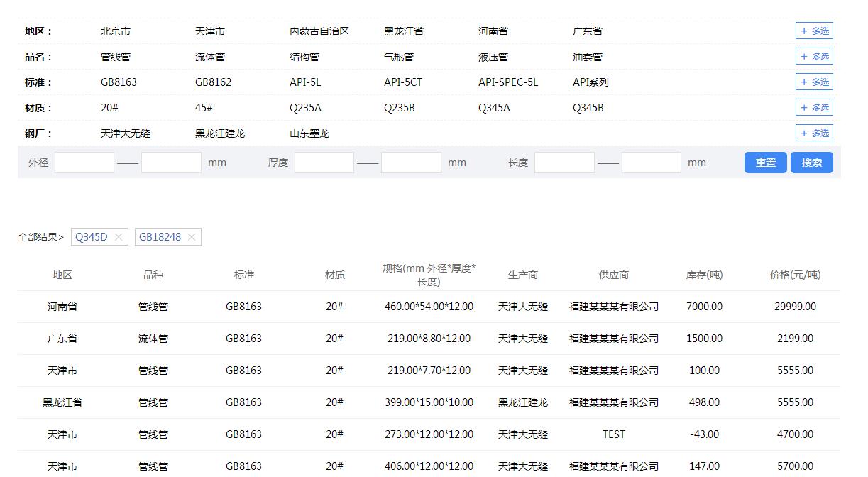Click the 搜索 search button
868x477 pixels.
pyautogui.click(x=811, y=162)
